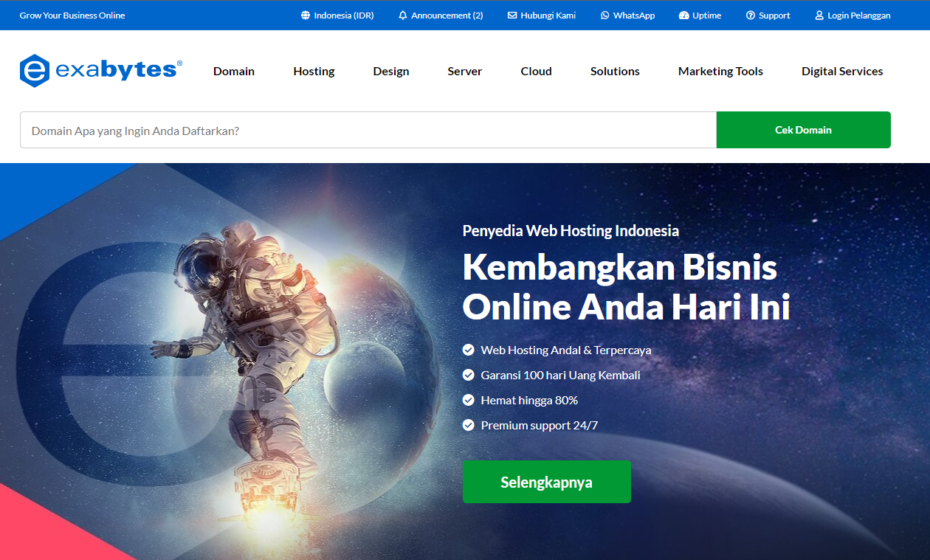930x560 pixels.
Task: Expand the Cloud navigation menu
Action: tap(537, 72)
